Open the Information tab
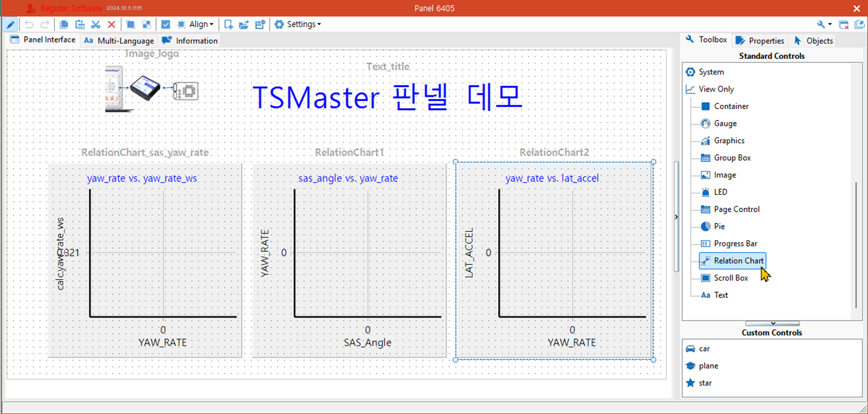Screen dimensions: 868x414 click(190, 40)
